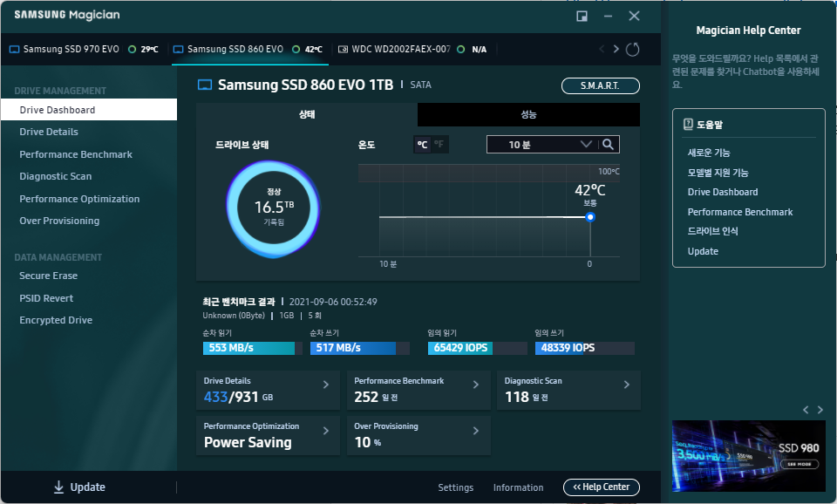
Task: Open Information in the bottom bar
Action: pyautogui.click(x=518, y=487)
